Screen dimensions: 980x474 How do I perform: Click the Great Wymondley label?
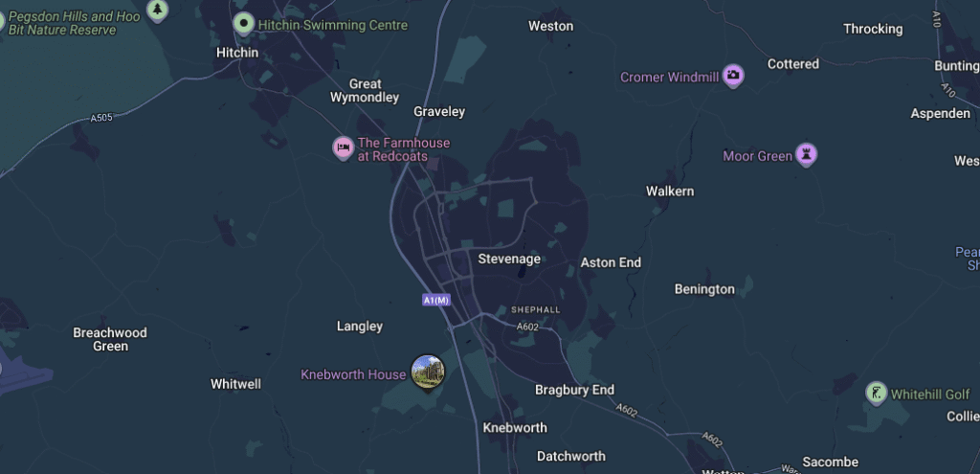(x=365, y=91)
